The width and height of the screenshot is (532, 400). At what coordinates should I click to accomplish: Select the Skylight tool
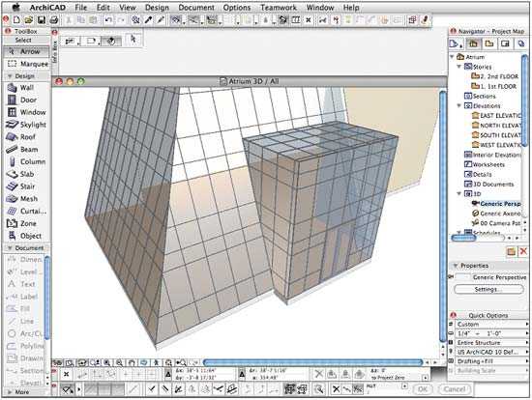pyautogui.click(x=26, y=125)
